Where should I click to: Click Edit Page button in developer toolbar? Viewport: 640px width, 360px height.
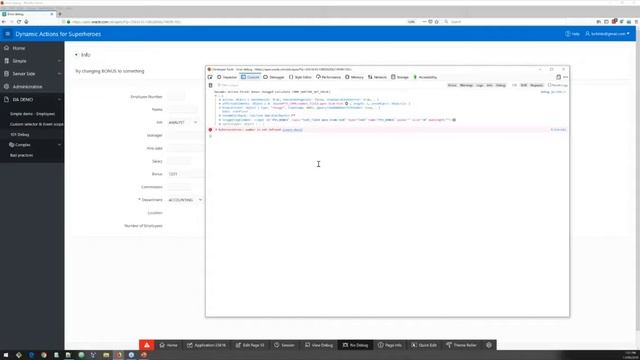pos(250,345)
